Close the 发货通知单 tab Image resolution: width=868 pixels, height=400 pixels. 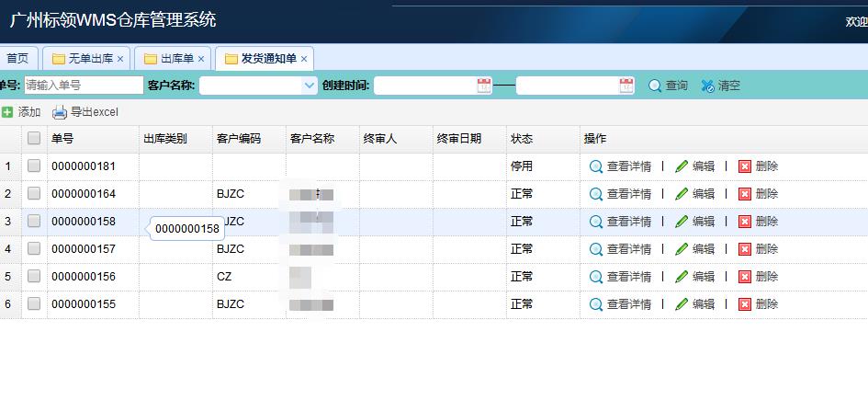point(304,59)
